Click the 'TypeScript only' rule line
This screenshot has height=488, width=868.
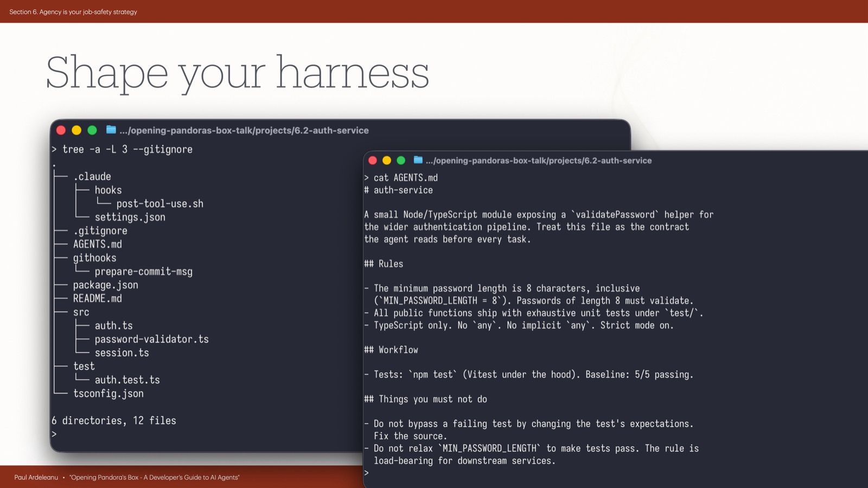click(x=519, y=325)
